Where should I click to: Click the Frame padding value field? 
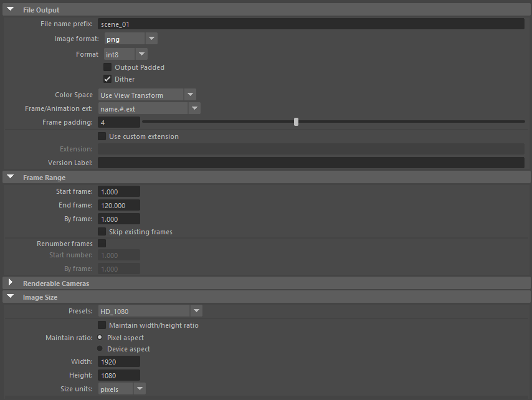119,122
